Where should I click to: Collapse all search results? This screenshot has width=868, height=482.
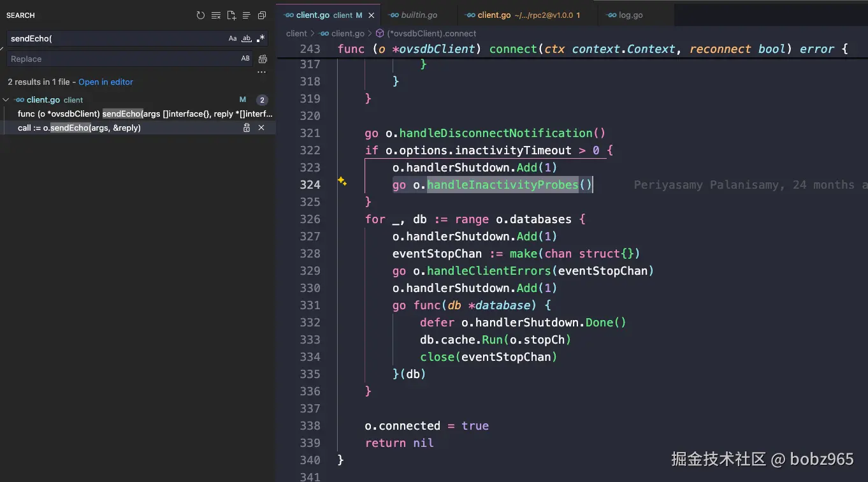point(262,15)
